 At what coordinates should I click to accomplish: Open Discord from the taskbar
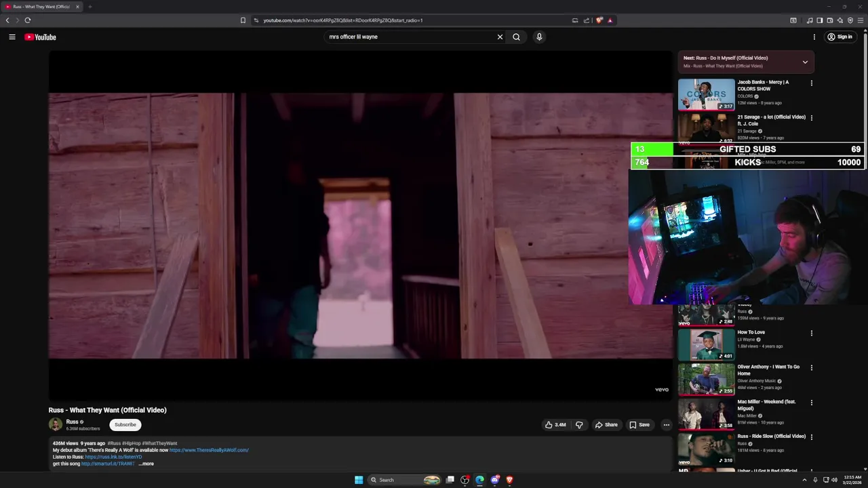tap(495, 480)
